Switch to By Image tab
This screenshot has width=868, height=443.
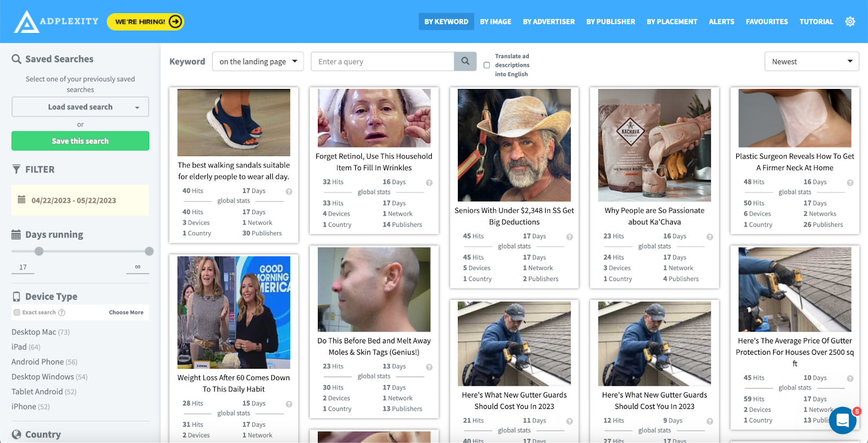(x=496, y=22)
